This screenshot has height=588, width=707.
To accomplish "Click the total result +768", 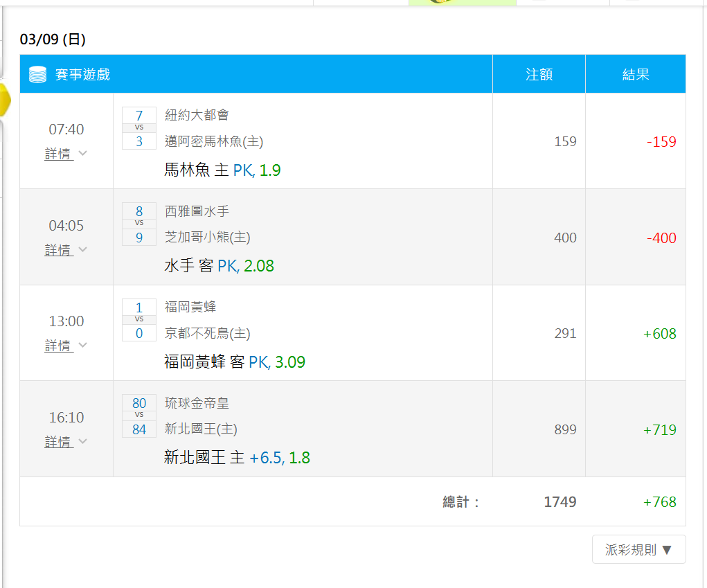I will click(x=660, y=502).
